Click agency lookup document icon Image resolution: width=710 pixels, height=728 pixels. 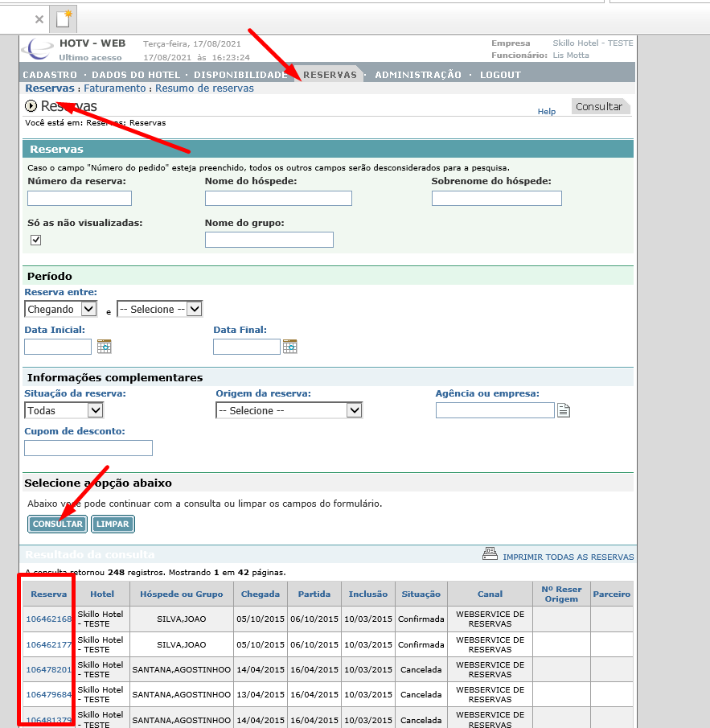pos(564,410)
